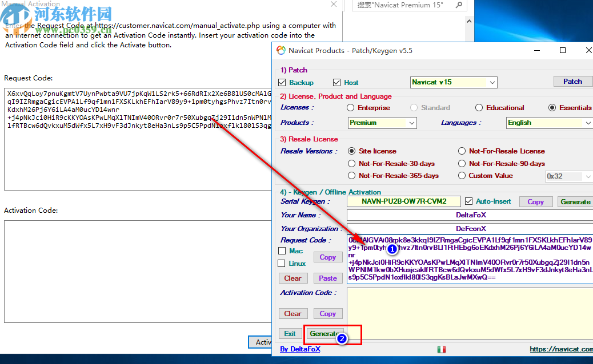Click the Navicat keygen window icon
The image size is (593, 364).
point(281,50)
